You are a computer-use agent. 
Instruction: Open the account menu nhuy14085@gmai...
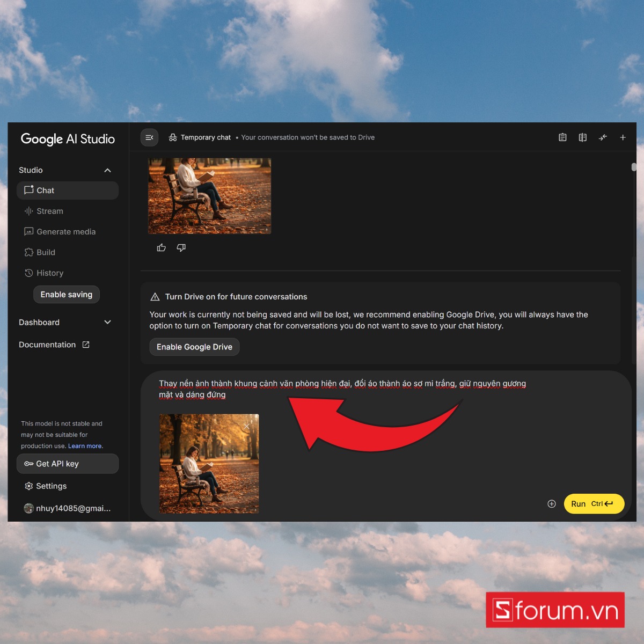[67, 508]
